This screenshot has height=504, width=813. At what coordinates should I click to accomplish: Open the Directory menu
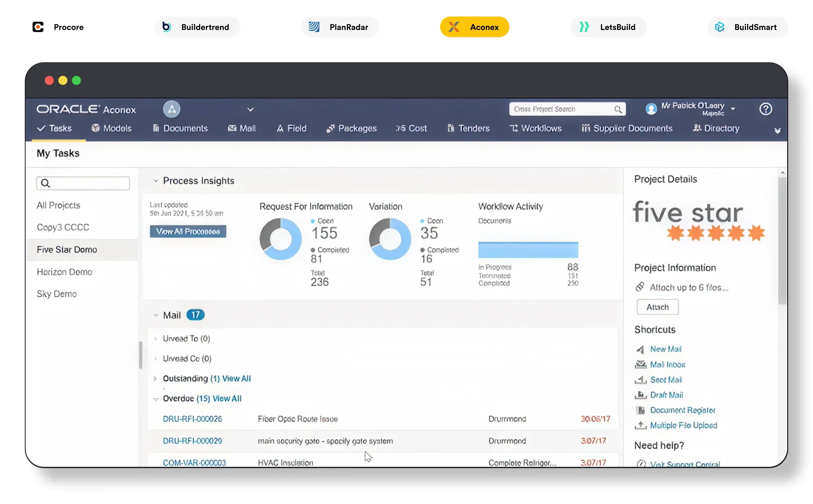[x=716, y=128]
